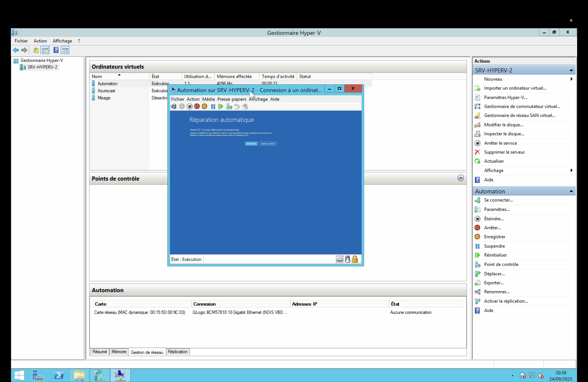Viewport: 588px width, 382px height.
Task: Collapse the SRV-HYPERV-2 actions section
Action: coord(571,70)
